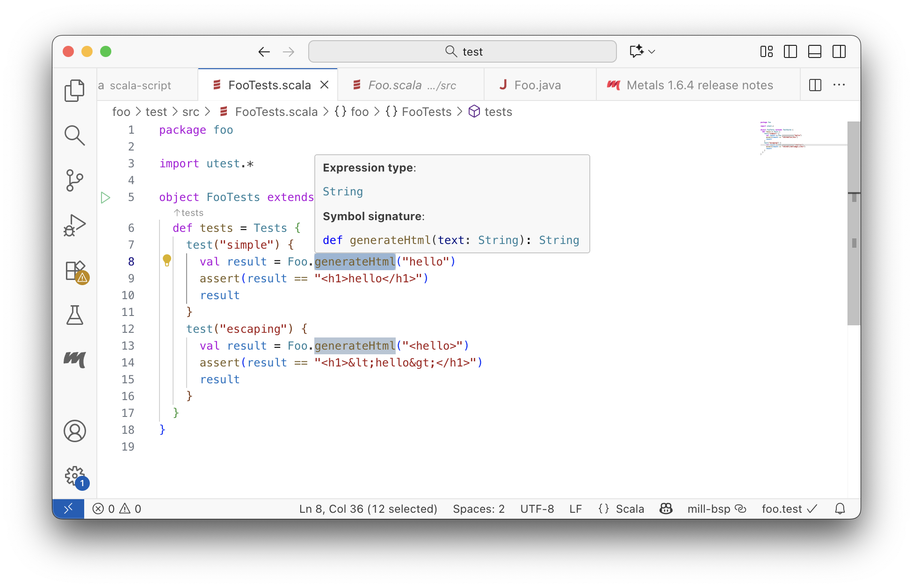913x588 pixels.
Task: Open the Metals extension panel
Action: click(x=74, y=360)
